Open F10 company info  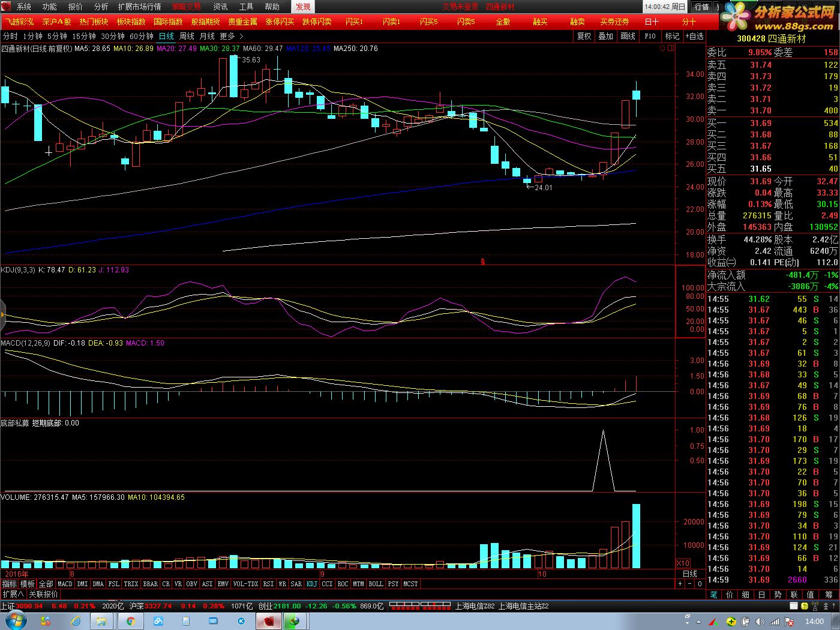[650, 36]
